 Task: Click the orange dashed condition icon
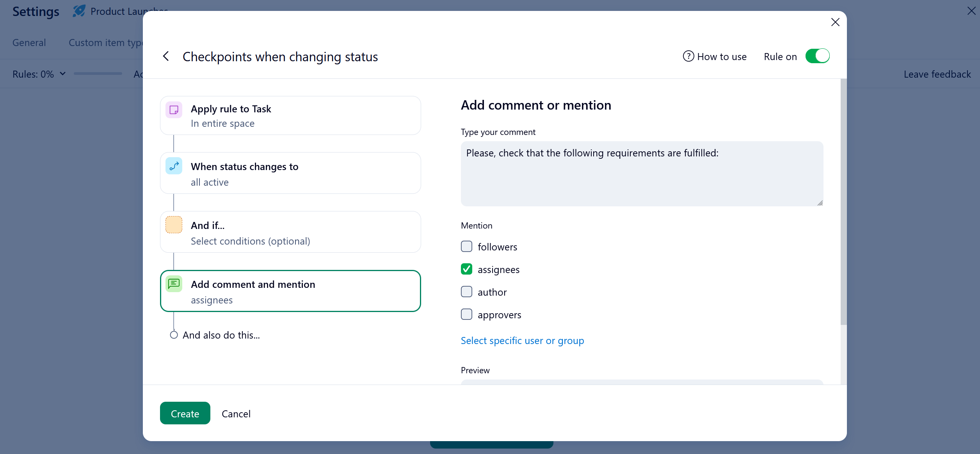click(x=174, y=225)
